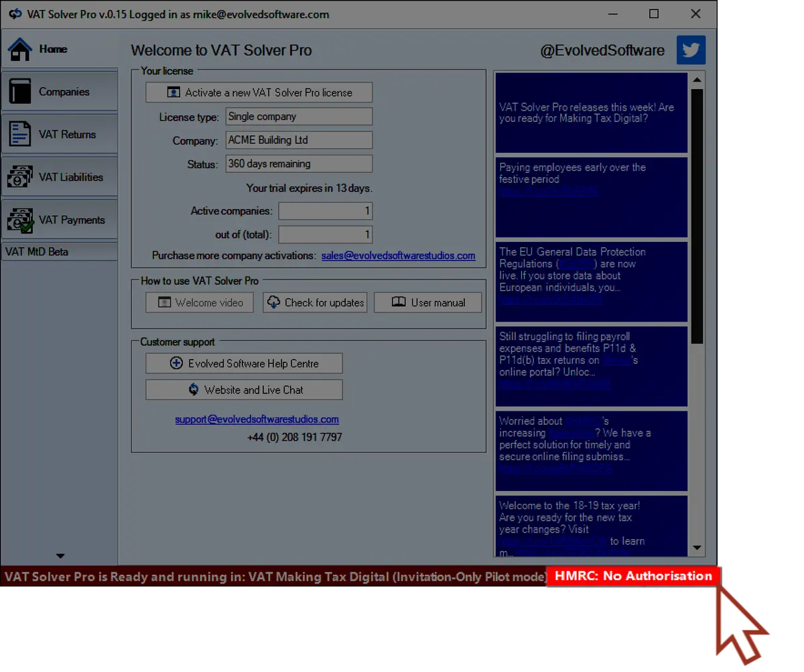Screen dimensions: 804x672
Task: Open Evolved Software Help Centre
Action: coord(244,363)
